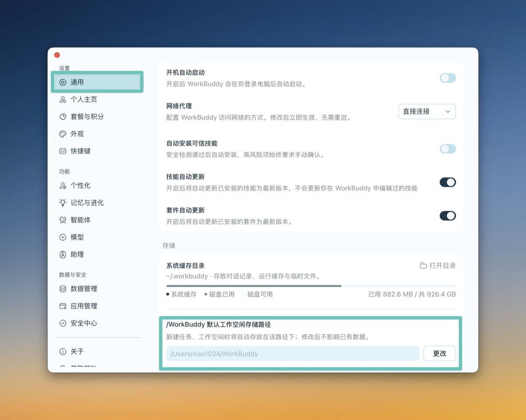The width and height of the screenshot is (526, 420).
Task: Click 存储 section label
Action: pos(169,246)
